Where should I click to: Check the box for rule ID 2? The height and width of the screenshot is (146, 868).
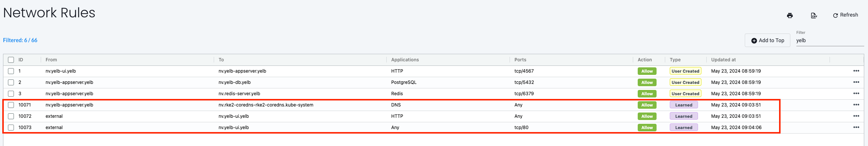pyautogui.click(x=11, y=82)
